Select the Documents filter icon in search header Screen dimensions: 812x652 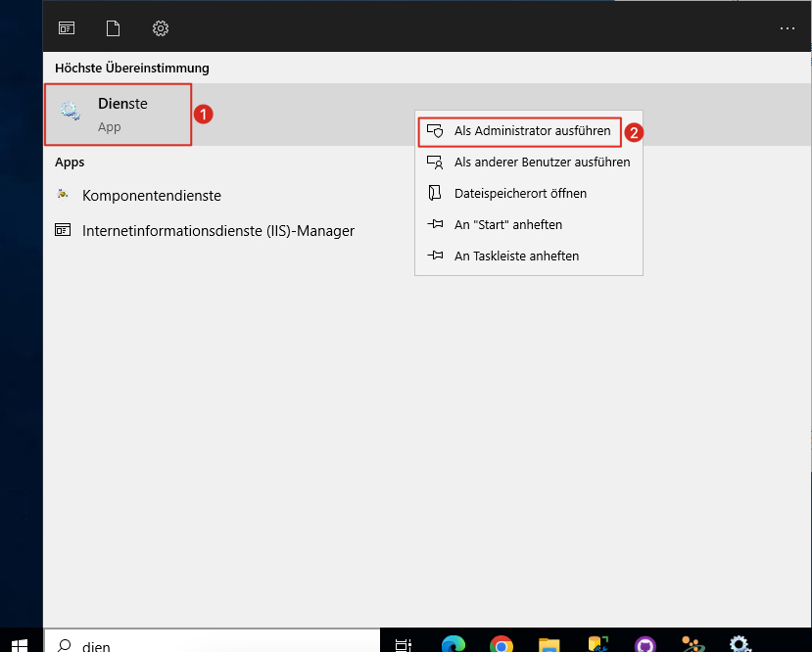pos(113,28)
